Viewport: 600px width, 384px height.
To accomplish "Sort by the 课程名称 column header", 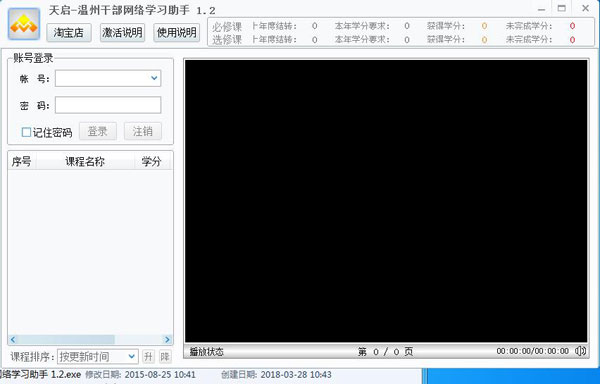I will 85,162.
